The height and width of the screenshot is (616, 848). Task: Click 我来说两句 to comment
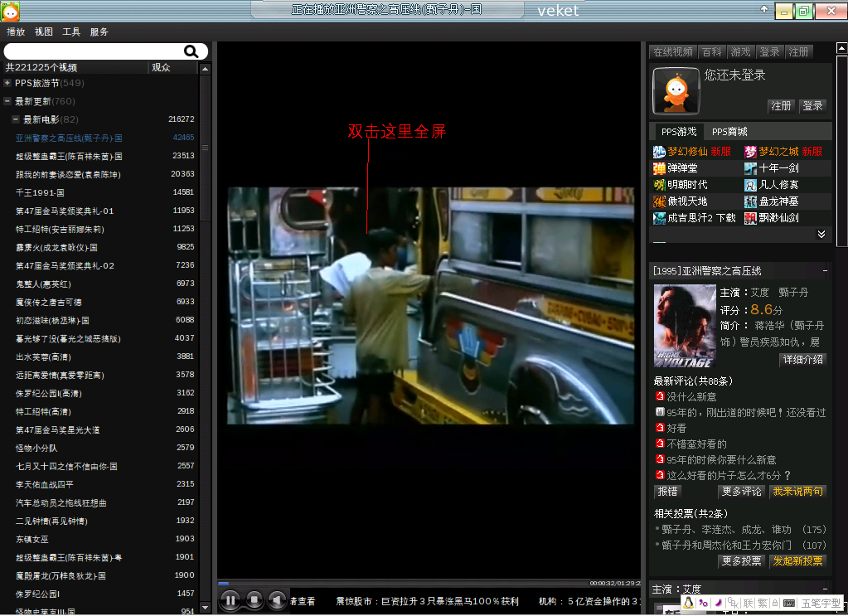[797, 492]
